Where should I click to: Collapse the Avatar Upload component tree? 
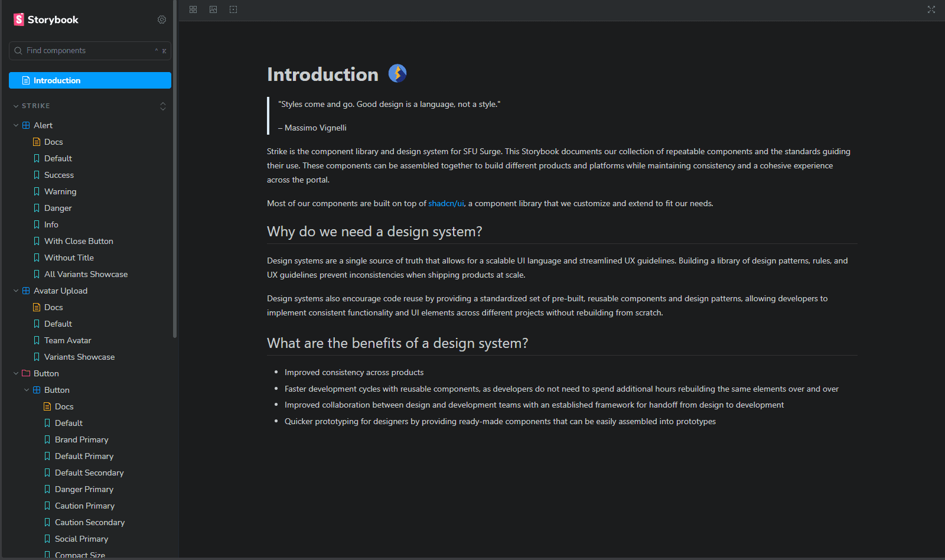15,290
